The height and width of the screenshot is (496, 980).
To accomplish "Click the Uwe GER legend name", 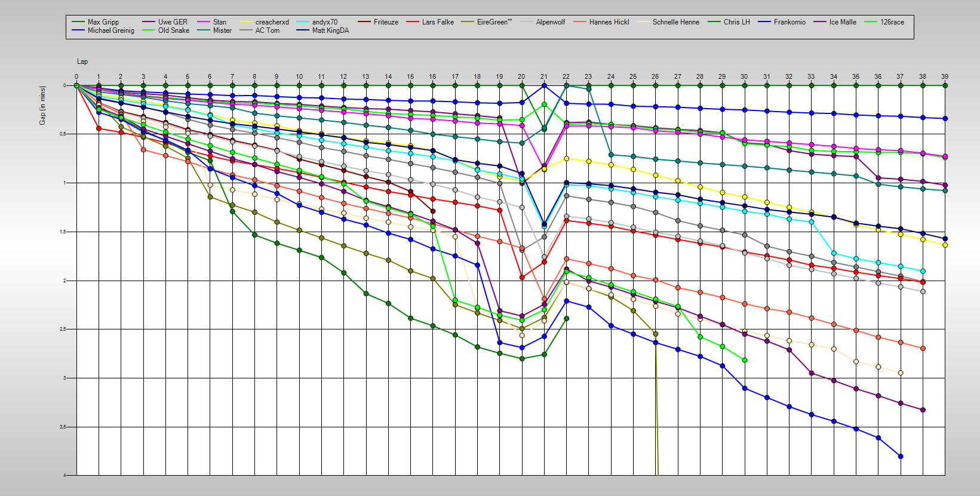I will click(173, 22).
